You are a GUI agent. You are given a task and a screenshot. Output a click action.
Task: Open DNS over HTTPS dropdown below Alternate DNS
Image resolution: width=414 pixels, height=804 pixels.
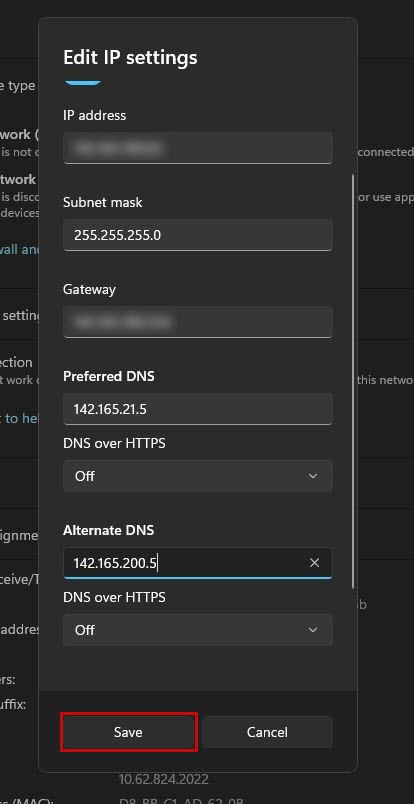click(198, 630)
